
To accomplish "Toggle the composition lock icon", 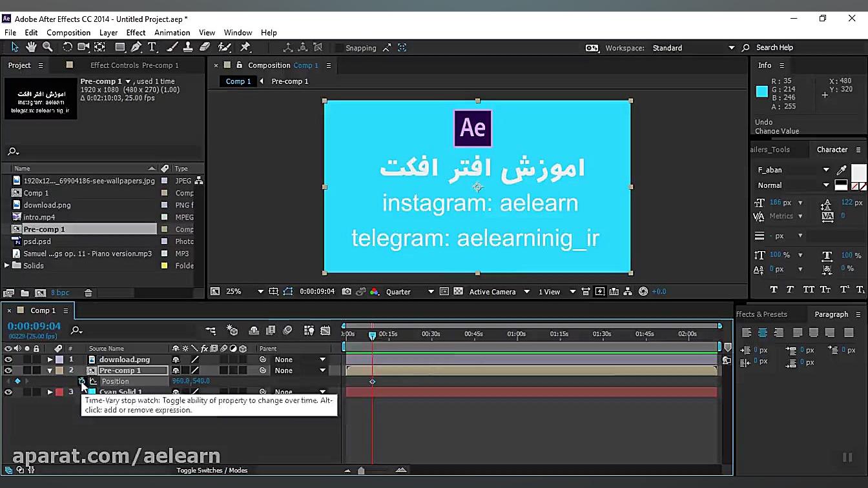I will (x=240, y=65).
